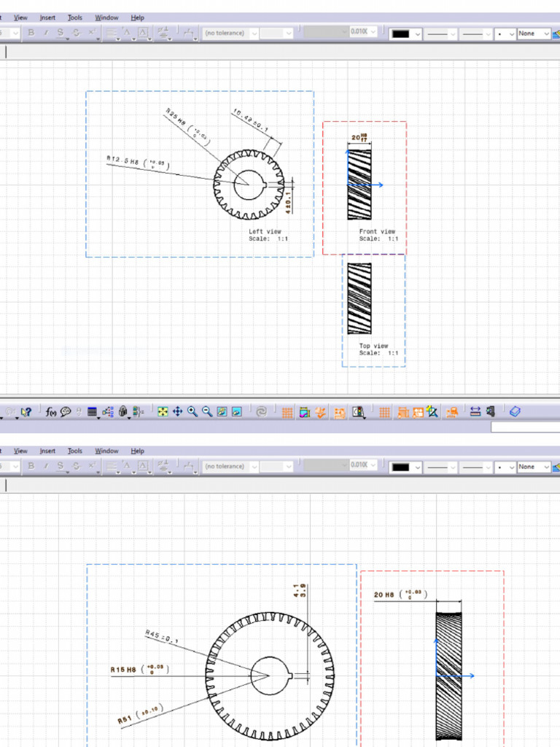Click the orange icon before dimension system icon
560x747 pixels.
(451, 413)
